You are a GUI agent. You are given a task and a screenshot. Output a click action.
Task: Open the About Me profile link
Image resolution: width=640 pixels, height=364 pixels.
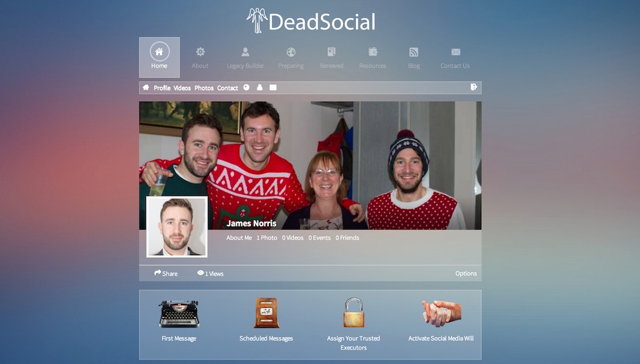click(x=239, y=238)
